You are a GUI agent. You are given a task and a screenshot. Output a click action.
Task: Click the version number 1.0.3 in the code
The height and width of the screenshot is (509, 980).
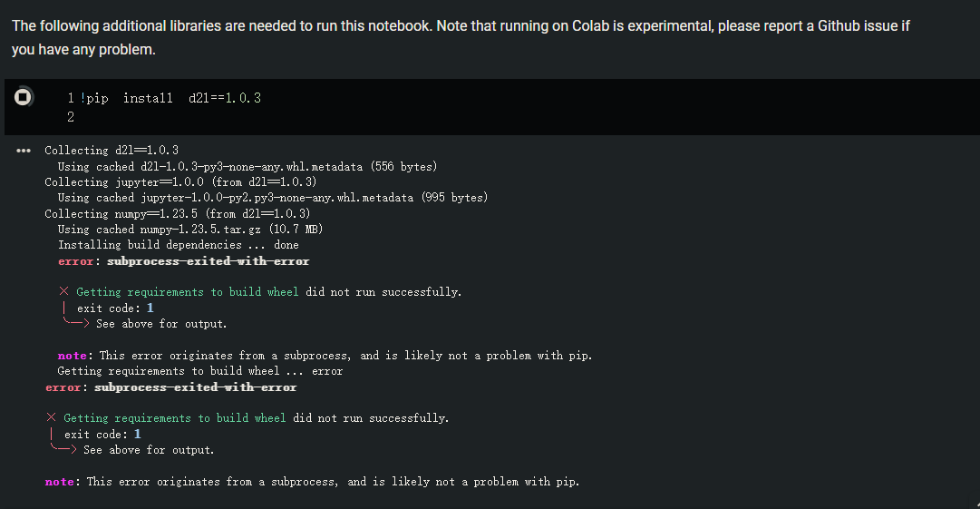[x=243, y=98]
